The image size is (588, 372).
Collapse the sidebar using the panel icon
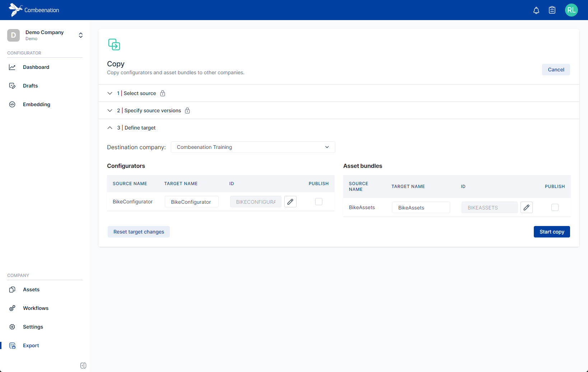83,366
